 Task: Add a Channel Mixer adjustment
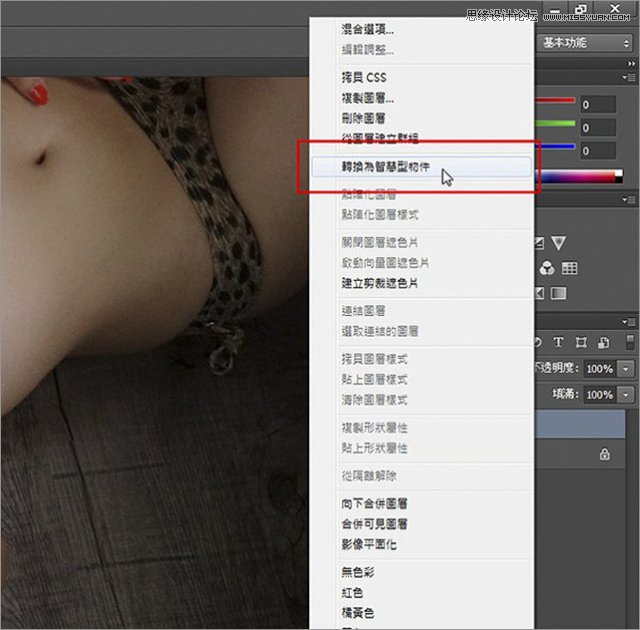[547, 268]
